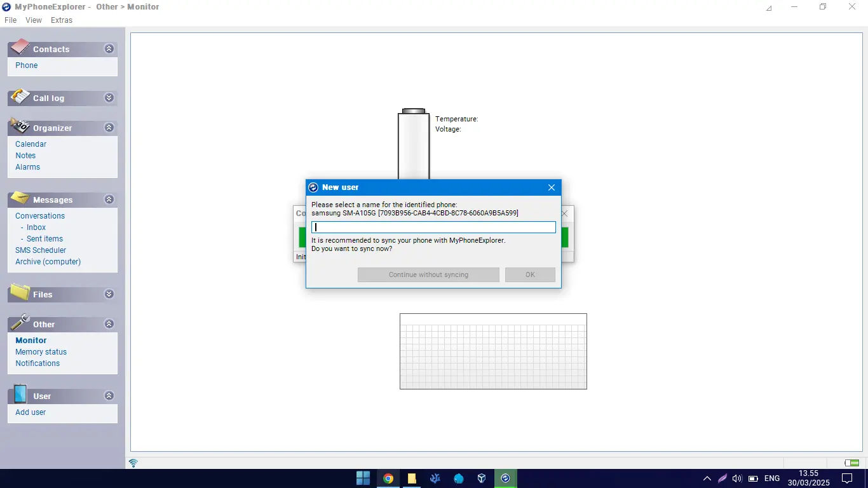This screenshot has height=488, width=868.
Task: Click Add user link
Action: pyautogui.click(x=31, y=412)
